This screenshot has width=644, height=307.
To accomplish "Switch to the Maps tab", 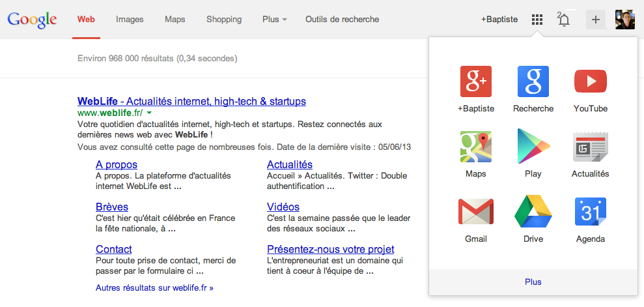I will tap(175, 20).
